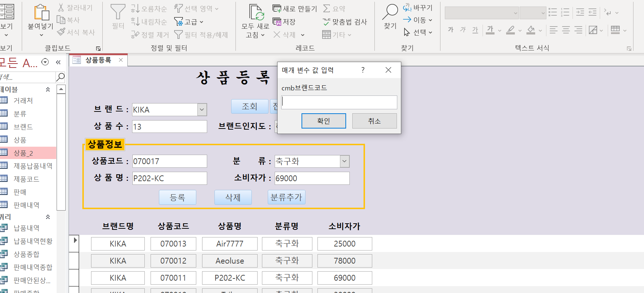Toggle the 필터 적용/해제 filter button
The width and height of the screenshot is (644, 293).
click(179, 35)
